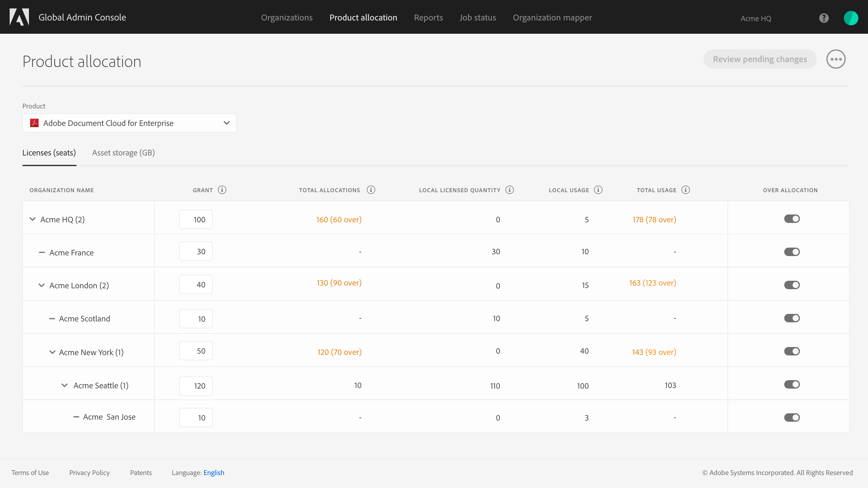Collapse the Acme Seattle (1) row

click(64, 385)
